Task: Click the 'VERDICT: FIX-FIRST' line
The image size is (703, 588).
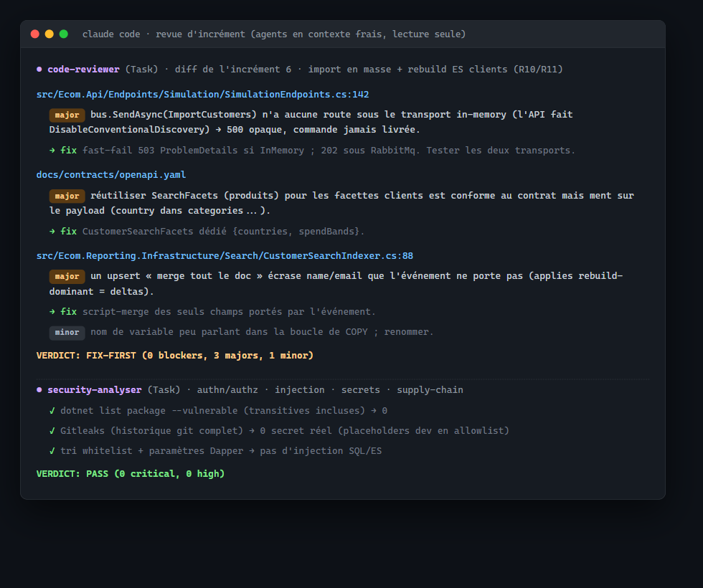Action: pos(175,356)
